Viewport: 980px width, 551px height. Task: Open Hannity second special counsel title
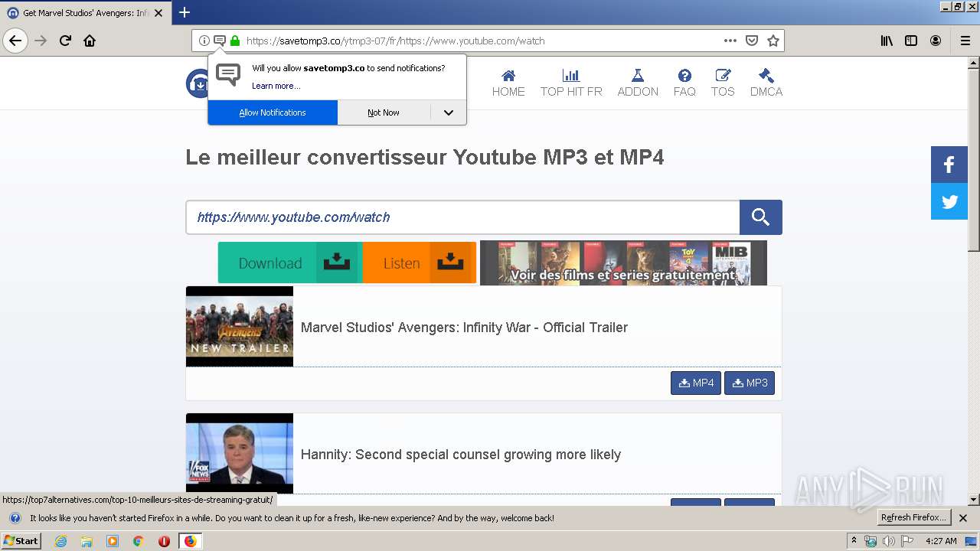461,455
